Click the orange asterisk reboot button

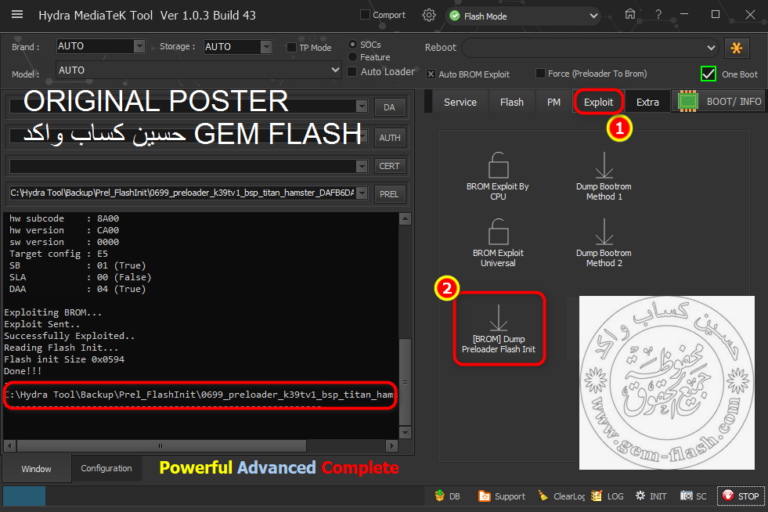point(738,48)
